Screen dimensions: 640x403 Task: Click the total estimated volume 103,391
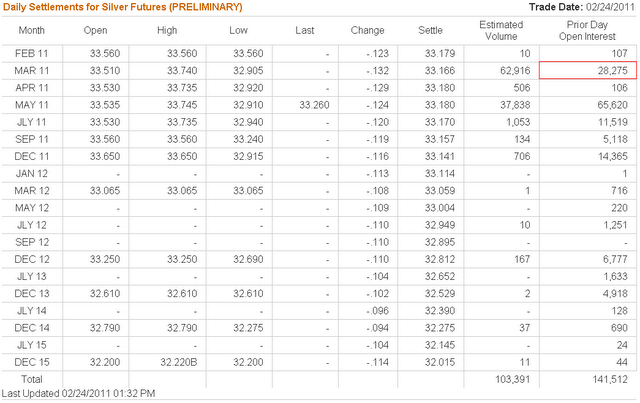(510, 381)
